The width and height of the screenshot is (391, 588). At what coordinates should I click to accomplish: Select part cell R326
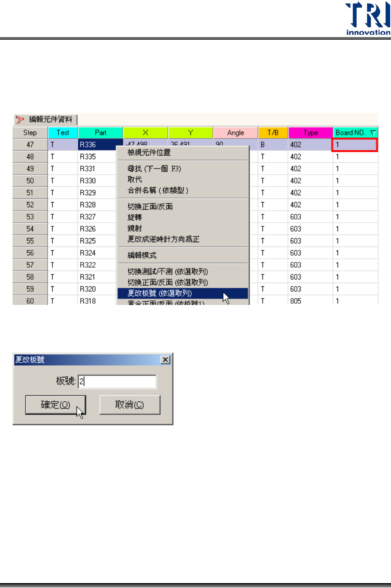[97, 229]
